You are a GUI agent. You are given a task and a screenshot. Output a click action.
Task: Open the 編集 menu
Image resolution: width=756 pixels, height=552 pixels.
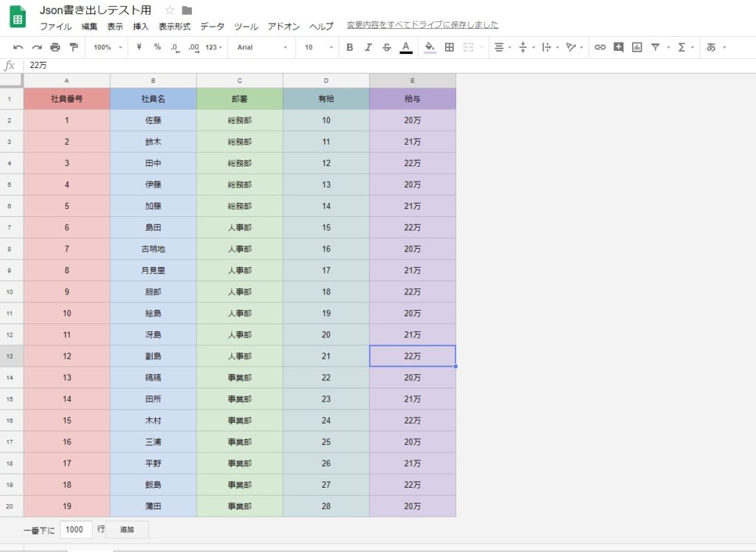[89, 26]
